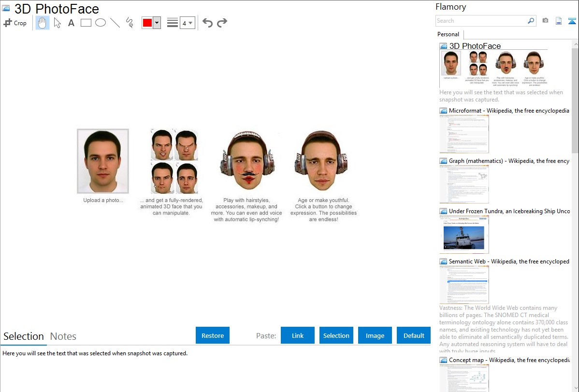Open the Under Frozen Tundra snapshot thumbnail
This screenshot has height=392, width=579.
464,234
